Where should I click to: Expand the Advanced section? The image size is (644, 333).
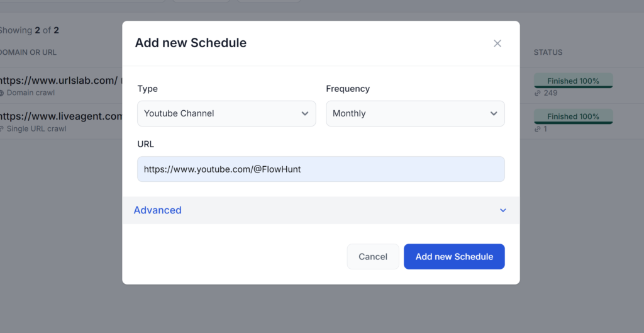pos(158,210)
